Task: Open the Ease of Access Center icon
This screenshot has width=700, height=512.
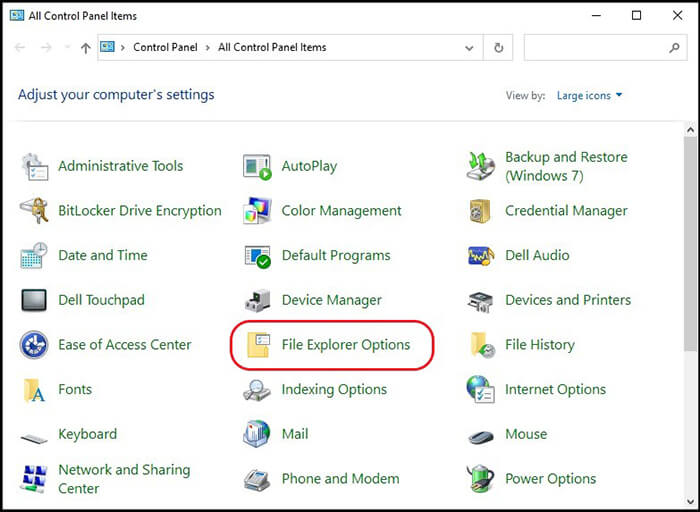Action: (x=34, y=345)
